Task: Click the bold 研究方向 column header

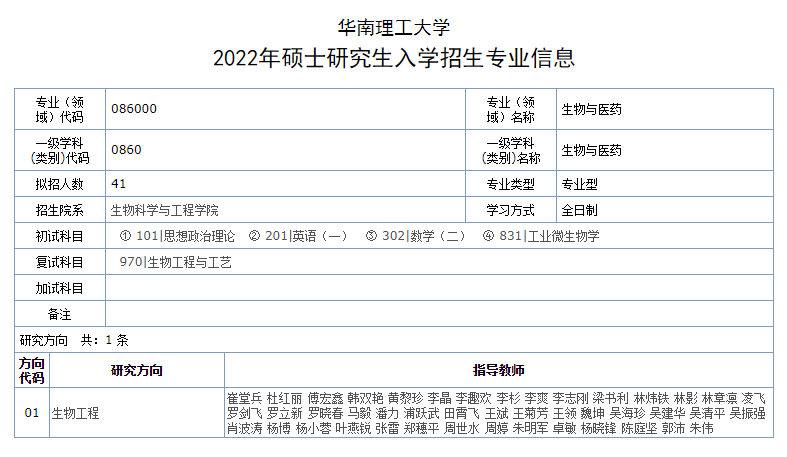Action: pos(137,370)
